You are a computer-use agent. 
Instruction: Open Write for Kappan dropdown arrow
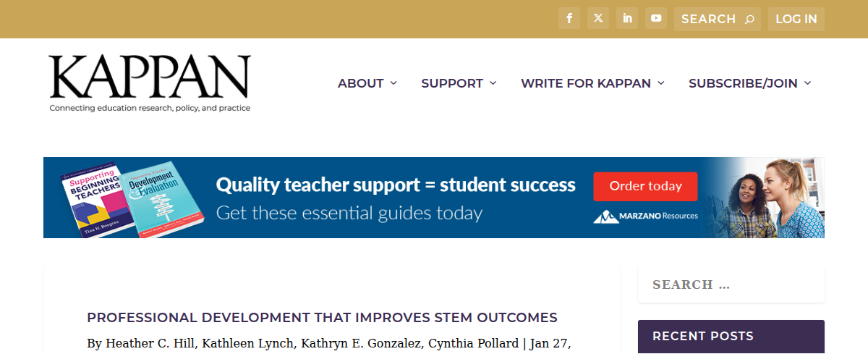point(661,83)
